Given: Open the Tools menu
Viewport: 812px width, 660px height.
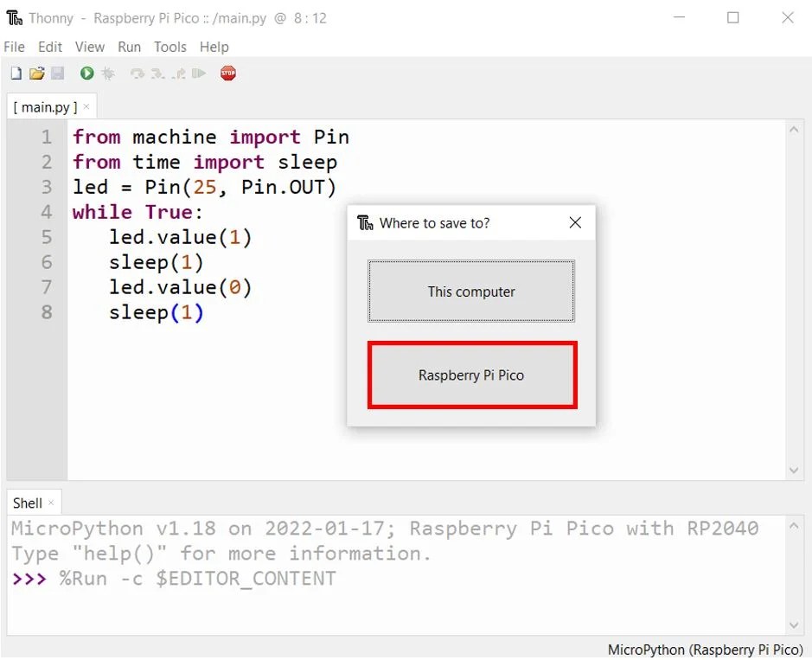Looking at the screenshot, I should pos(169,47).
